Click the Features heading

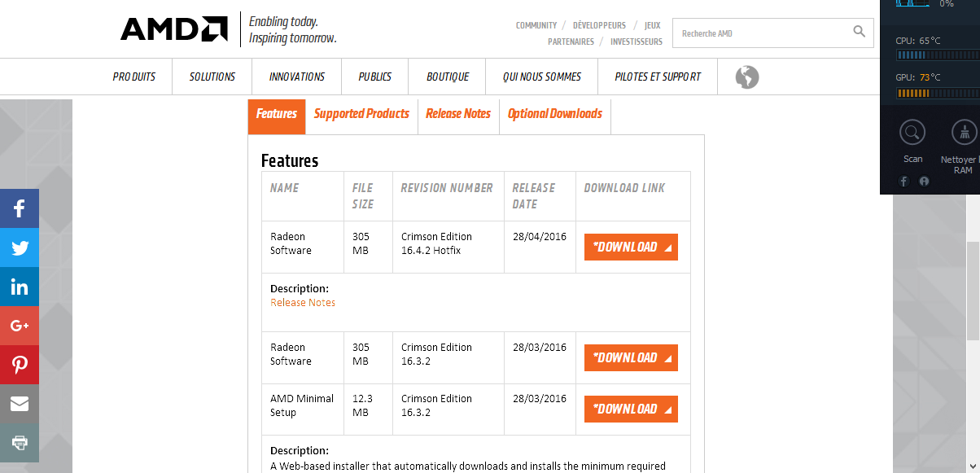pos(290,160)
